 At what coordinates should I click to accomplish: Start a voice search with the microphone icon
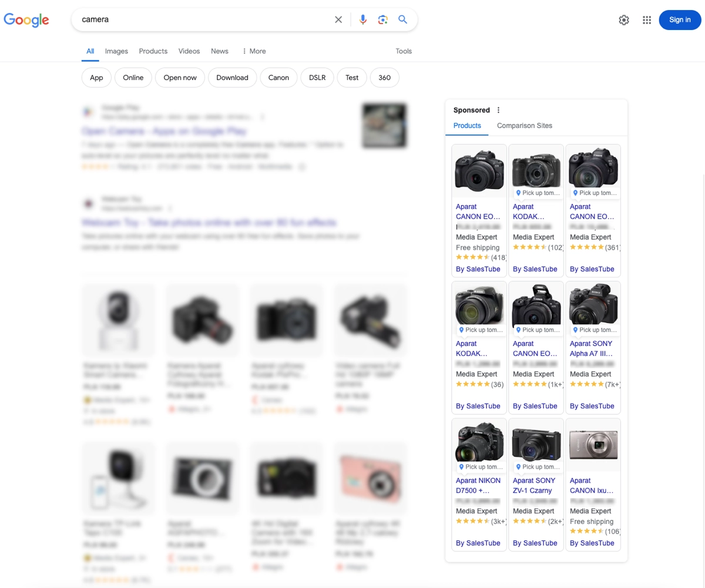362,19
